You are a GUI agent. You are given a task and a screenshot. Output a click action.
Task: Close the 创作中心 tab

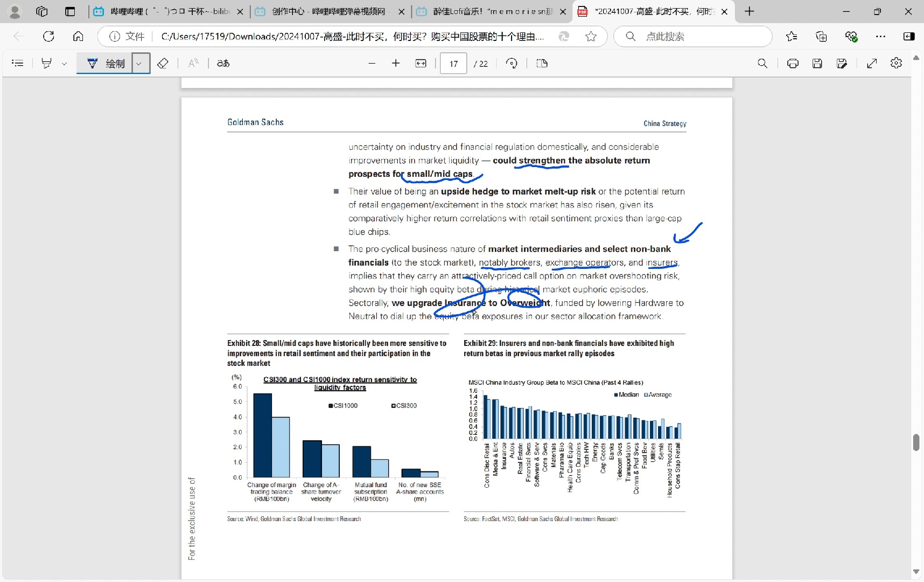(402, 11)
